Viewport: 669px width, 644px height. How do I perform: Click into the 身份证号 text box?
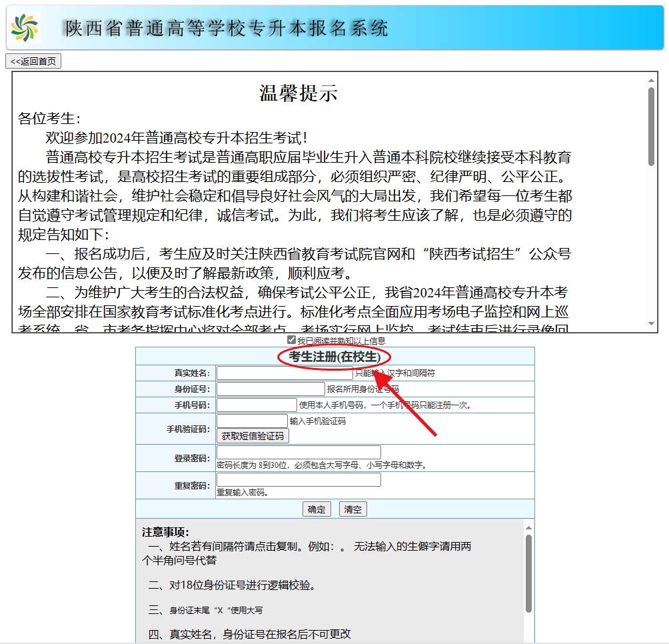point(270,389)
